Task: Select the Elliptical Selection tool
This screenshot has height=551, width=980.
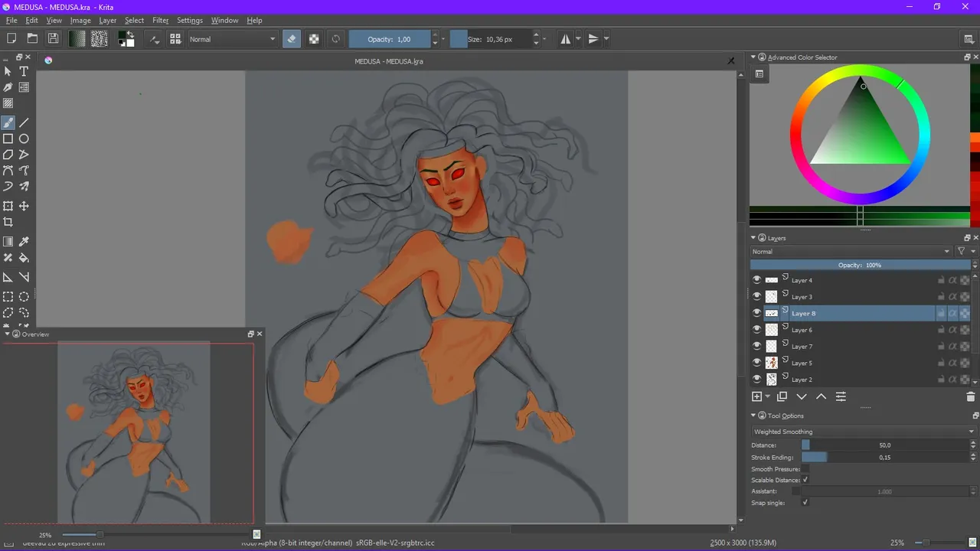Action: click(x=24, y=297)
